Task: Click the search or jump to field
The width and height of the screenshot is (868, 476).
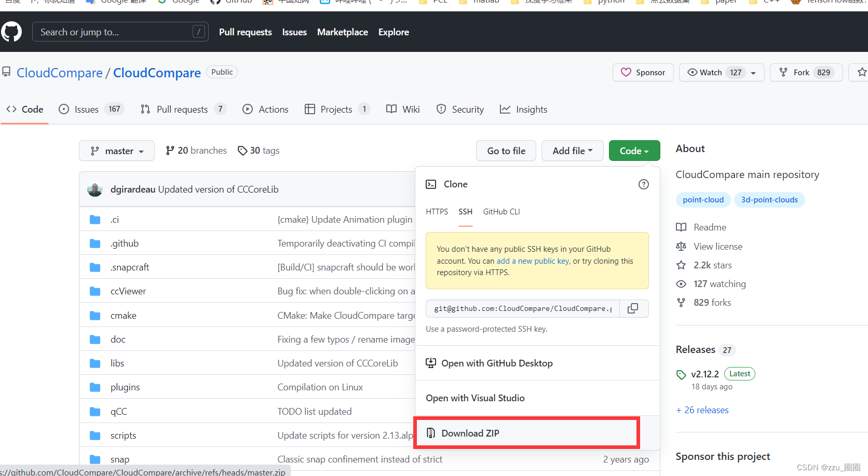Action: 120,32
